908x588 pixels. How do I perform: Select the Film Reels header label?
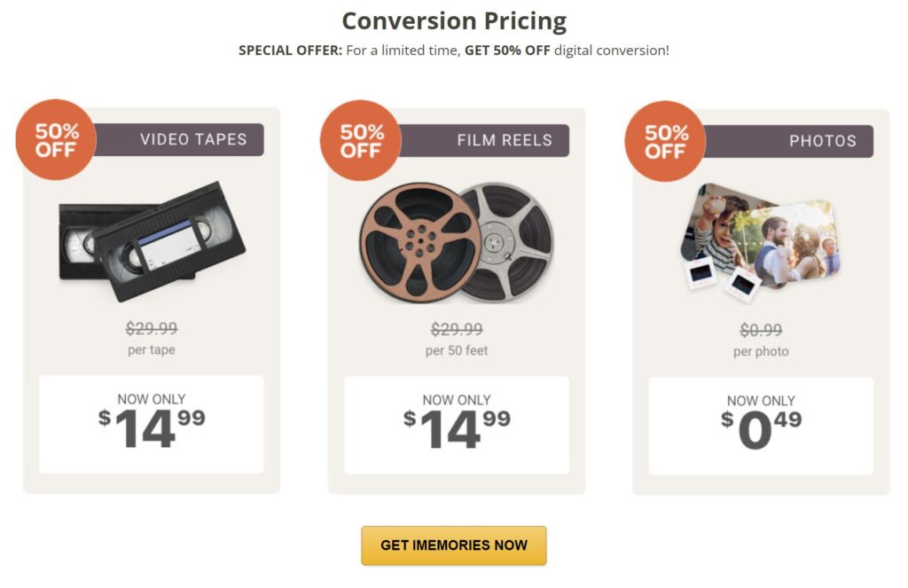pos(504,140)
